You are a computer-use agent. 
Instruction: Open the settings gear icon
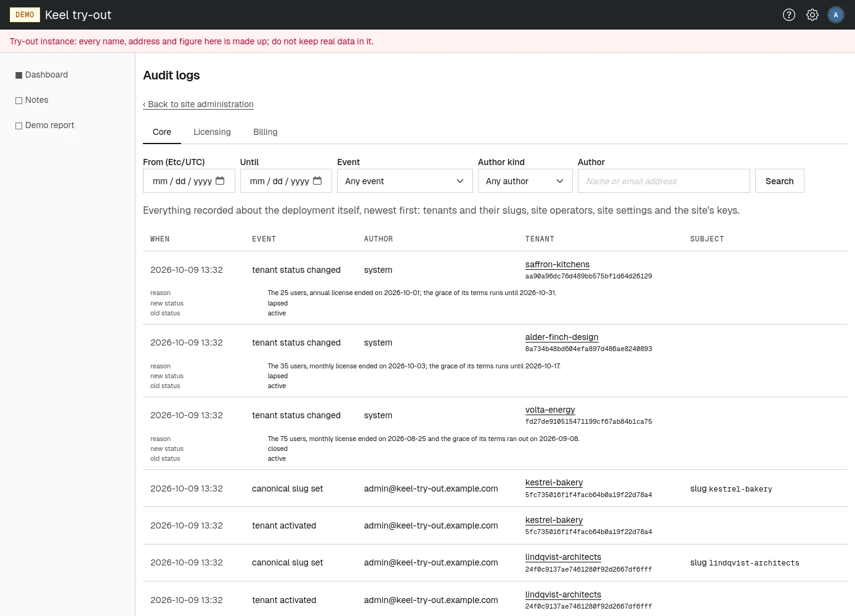click(x=812, y=15)
